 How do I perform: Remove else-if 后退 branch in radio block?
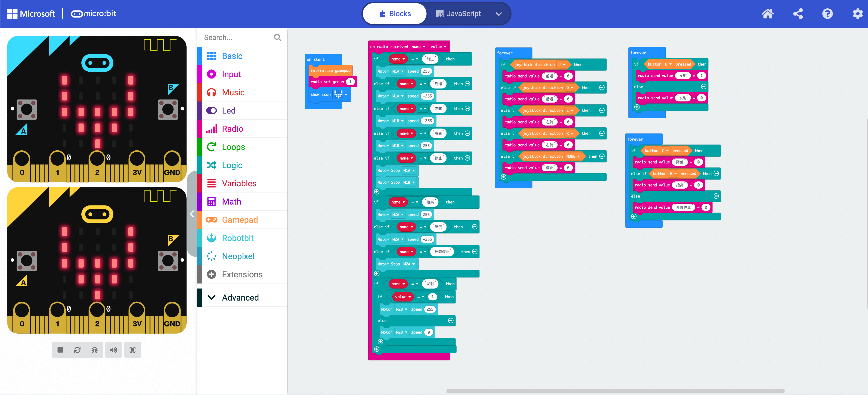[x=467, y=84]
